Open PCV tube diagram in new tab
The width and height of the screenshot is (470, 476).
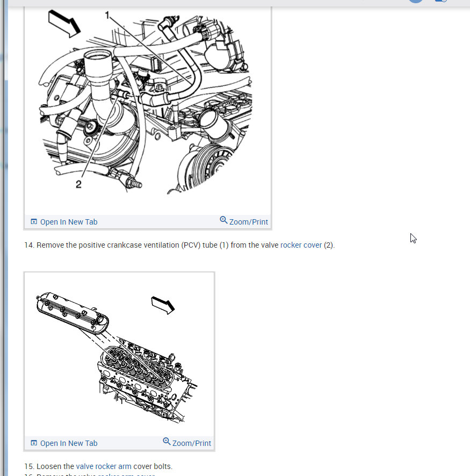click(x=64, y=222)
